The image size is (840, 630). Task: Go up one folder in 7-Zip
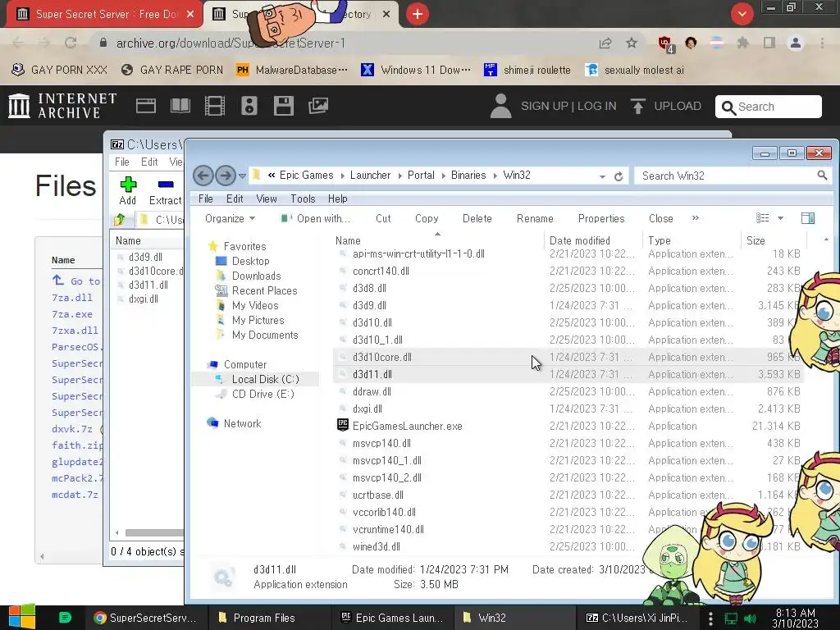120,220
